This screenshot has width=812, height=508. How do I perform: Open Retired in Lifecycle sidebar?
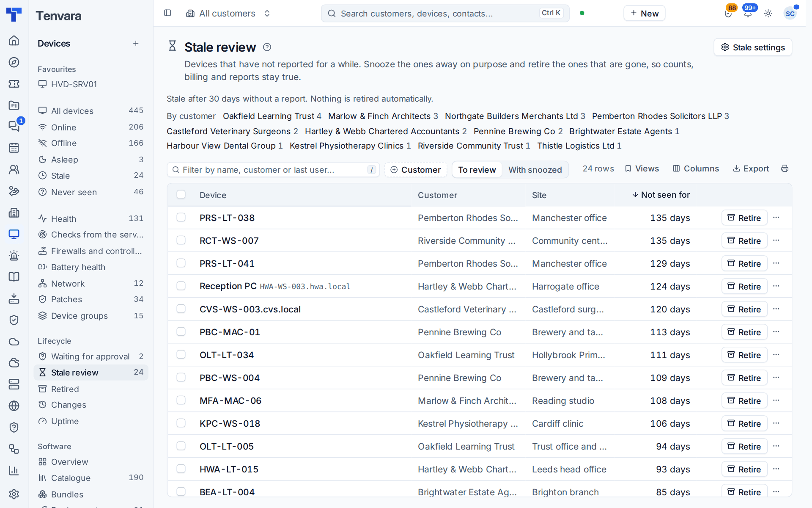(91, 389)
